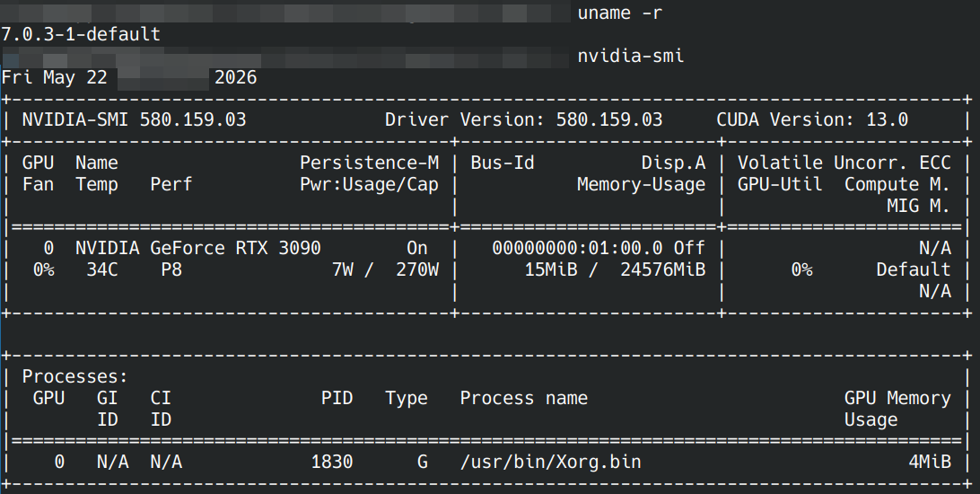Click the 'nvidia-smi' command text

point(631,56)
